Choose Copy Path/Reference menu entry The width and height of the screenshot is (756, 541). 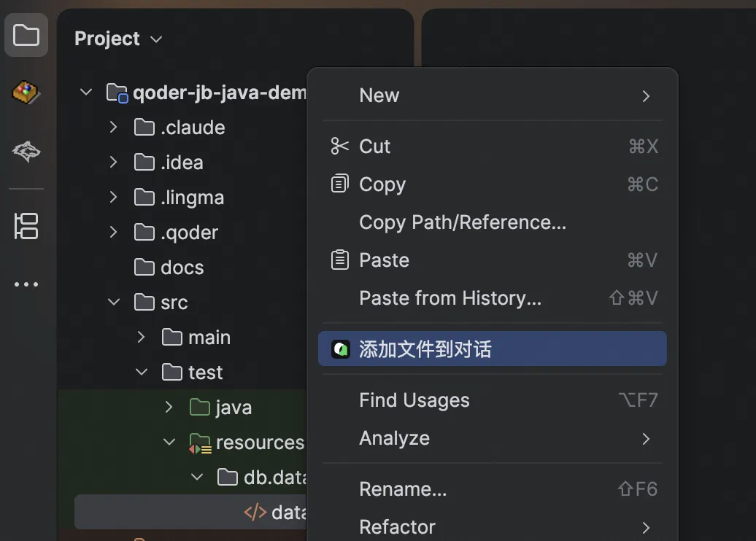point(463,222)
